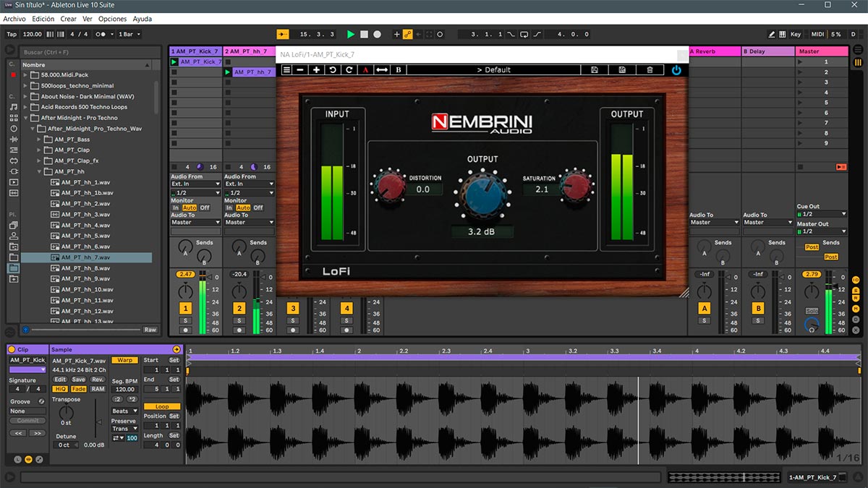Toggle the Sample box in Clip View

tap(28, 459)
